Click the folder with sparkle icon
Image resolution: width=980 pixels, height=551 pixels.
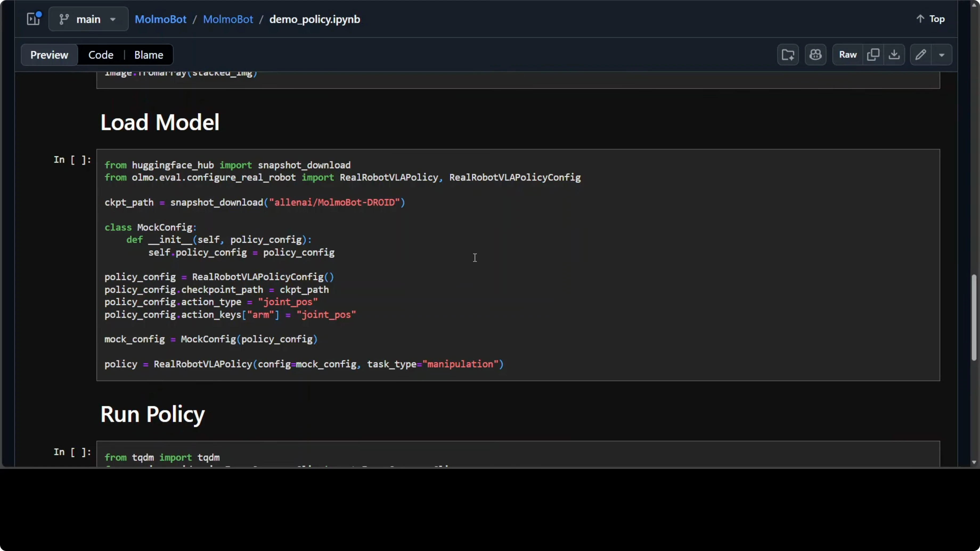coord(787,55)
